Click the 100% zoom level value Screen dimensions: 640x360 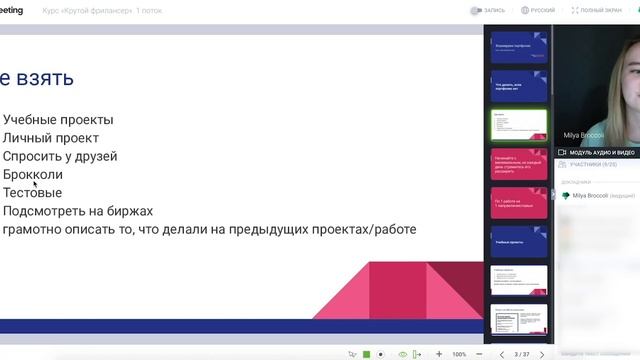459,354
